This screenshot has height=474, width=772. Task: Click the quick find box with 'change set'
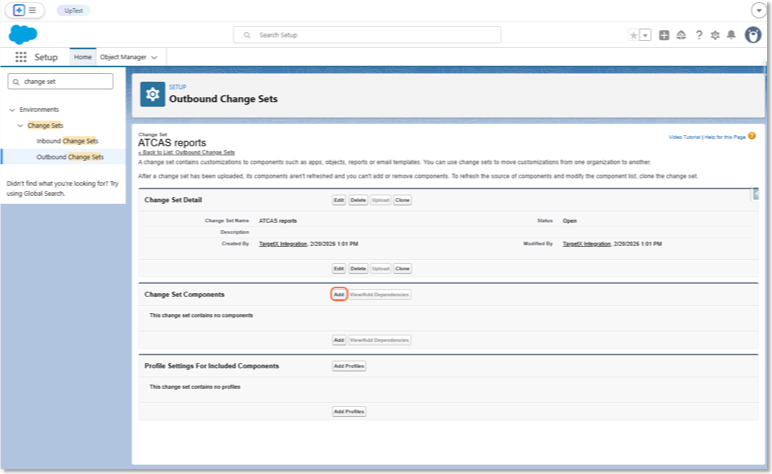[61, 82]
